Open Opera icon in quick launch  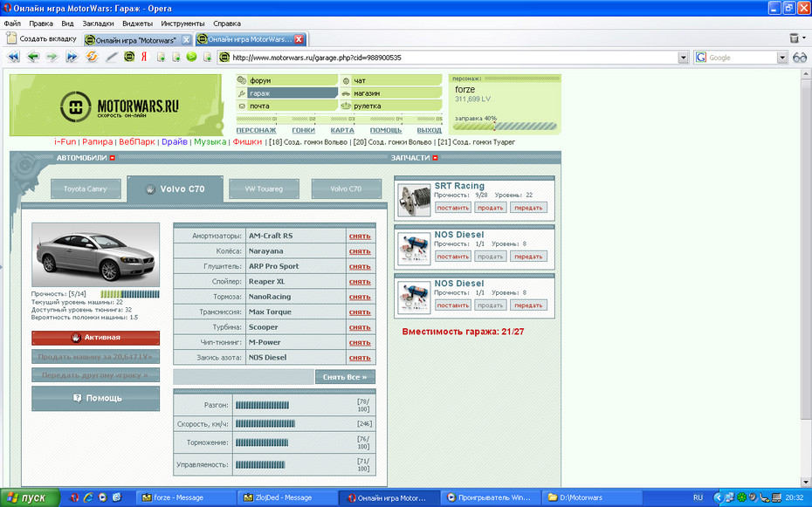point(74,497)
